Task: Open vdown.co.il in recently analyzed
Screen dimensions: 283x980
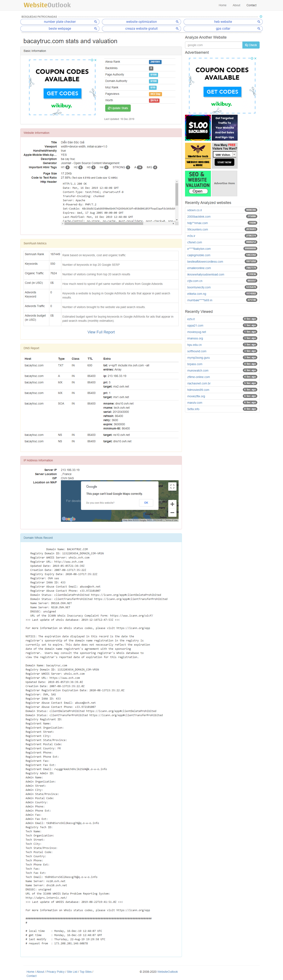Action: (x=195, y=210)
